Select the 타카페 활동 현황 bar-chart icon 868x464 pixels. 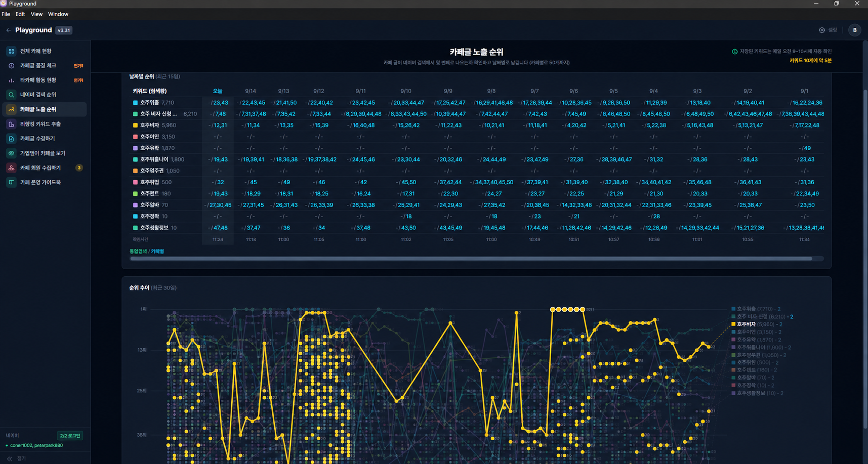tap(11, 80)
